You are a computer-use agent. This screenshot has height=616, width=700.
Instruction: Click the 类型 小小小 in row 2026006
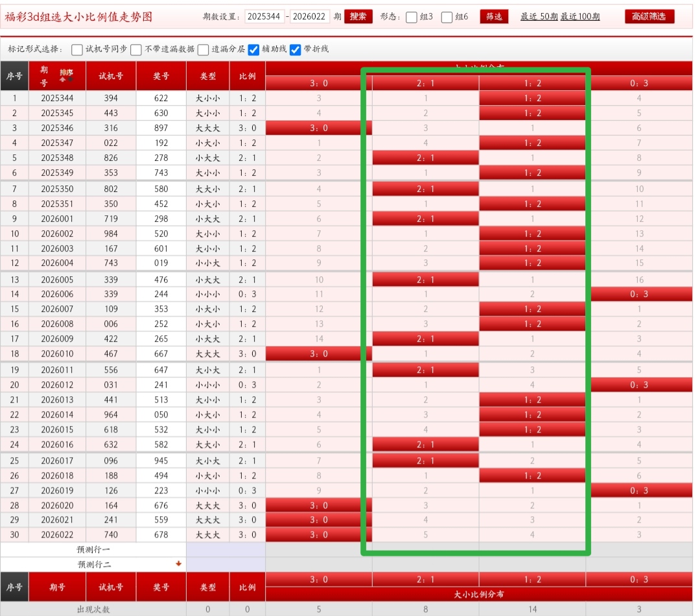(207, 294)
